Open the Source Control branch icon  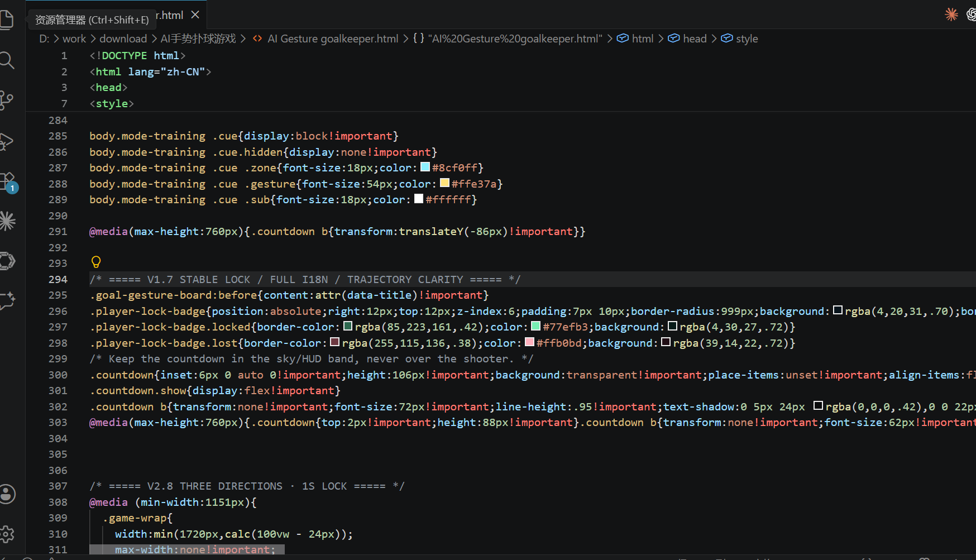[x=6, y=100]
